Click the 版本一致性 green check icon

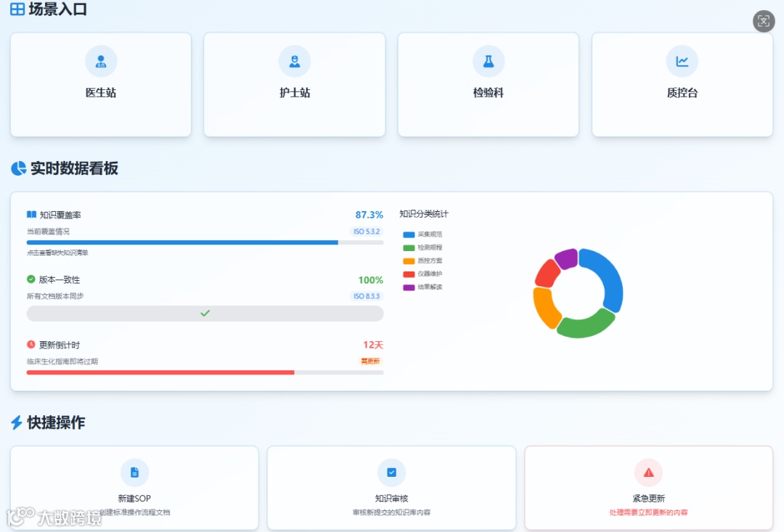31,279
